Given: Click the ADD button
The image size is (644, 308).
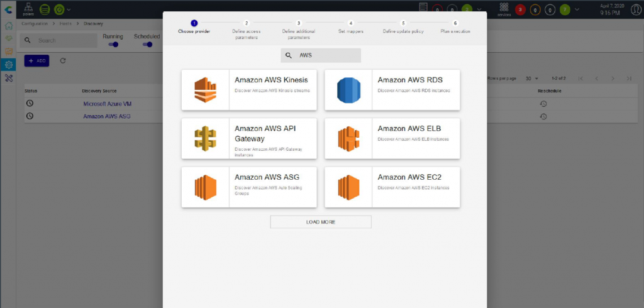Looking at the screenshot, I should [36, 61].
